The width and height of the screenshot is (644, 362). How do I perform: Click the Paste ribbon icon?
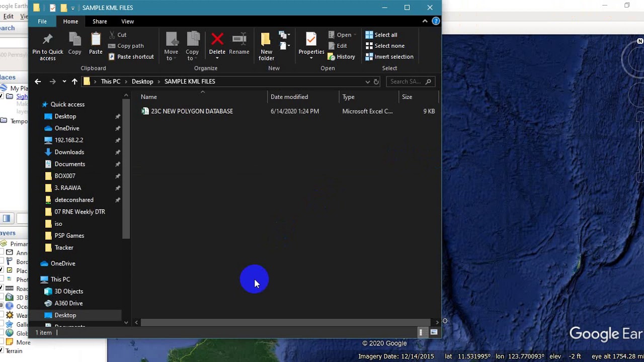96,39
